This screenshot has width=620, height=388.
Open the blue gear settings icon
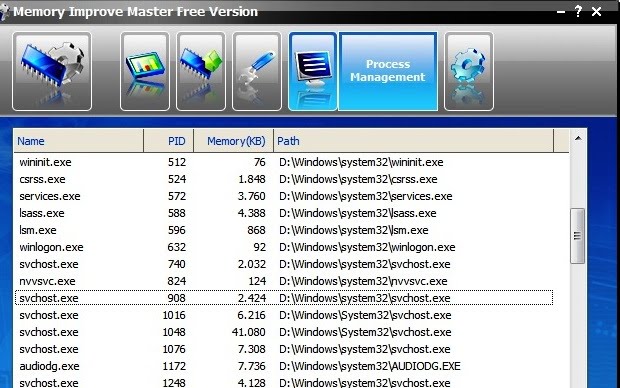[469, 71]
